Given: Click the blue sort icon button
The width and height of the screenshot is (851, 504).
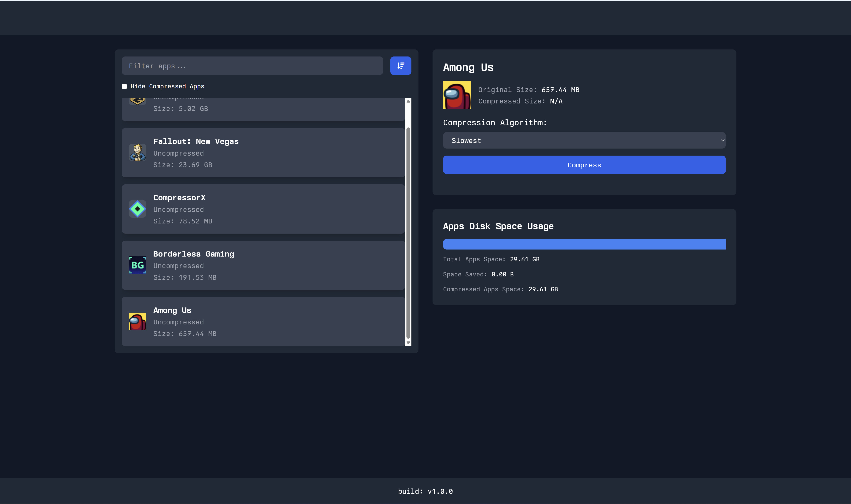Looking at the screenshot, I should point(400,66).
